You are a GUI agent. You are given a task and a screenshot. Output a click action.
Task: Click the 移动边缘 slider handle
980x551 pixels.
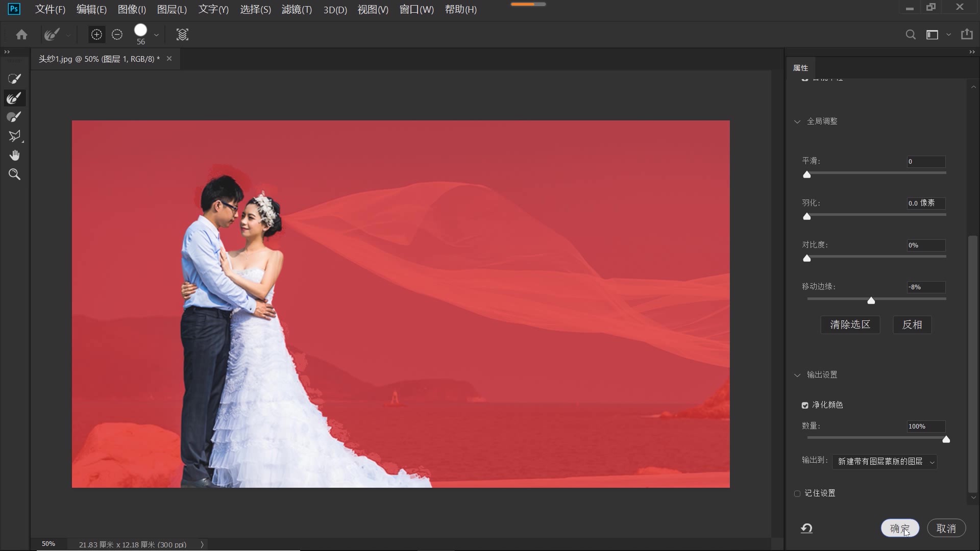pos(871,300)
